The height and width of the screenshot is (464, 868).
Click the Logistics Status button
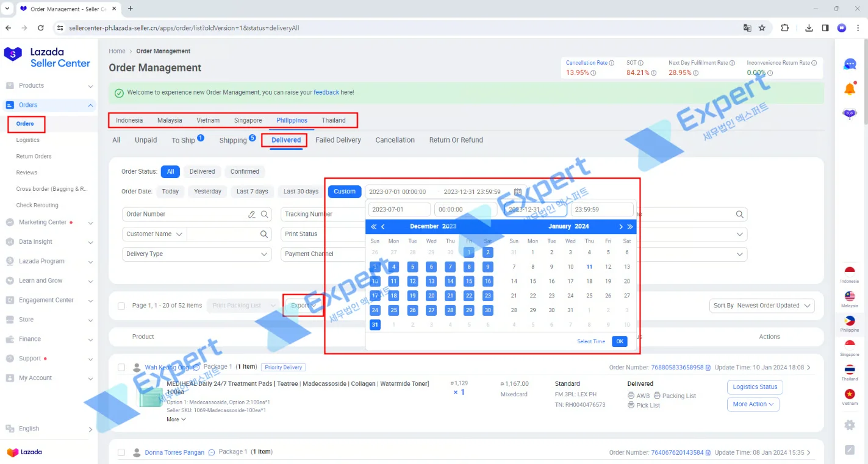click(755, 387)
